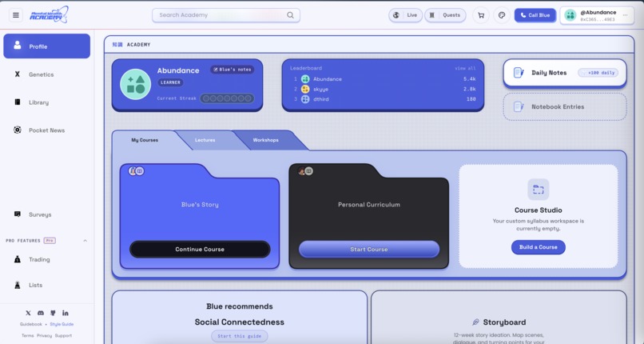The width and height of the screenshot is (644, 344).
Task: Click the search magnifier icon
Action: [x=290, y=15]
